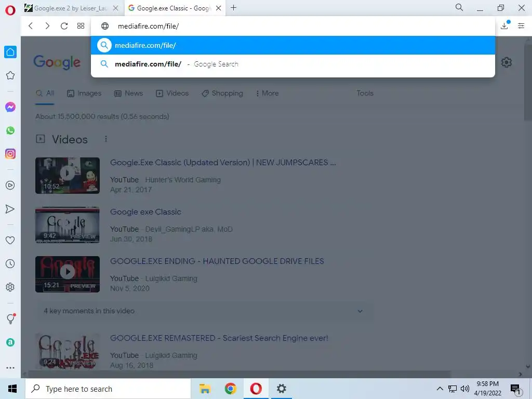Choose mediafire.com/file/ Google Search suggestion
The width and height of the screenshot is (532, 399).
pos(293,64)
